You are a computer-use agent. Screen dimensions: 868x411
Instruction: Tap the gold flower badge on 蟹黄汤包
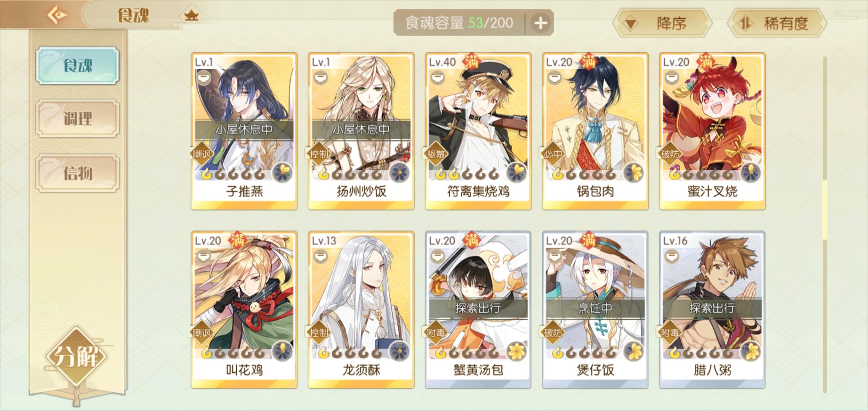click(x=517, y=351)
